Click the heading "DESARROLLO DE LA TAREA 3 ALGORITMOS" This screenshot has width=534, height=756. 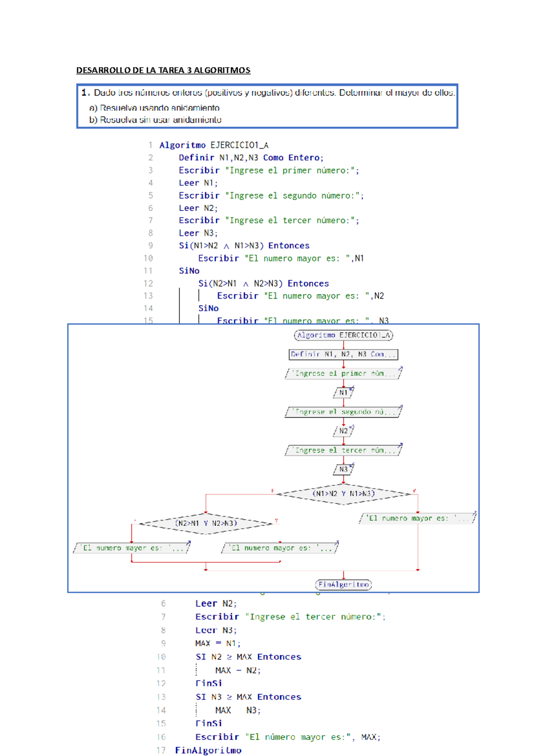[x=163, y=70]
